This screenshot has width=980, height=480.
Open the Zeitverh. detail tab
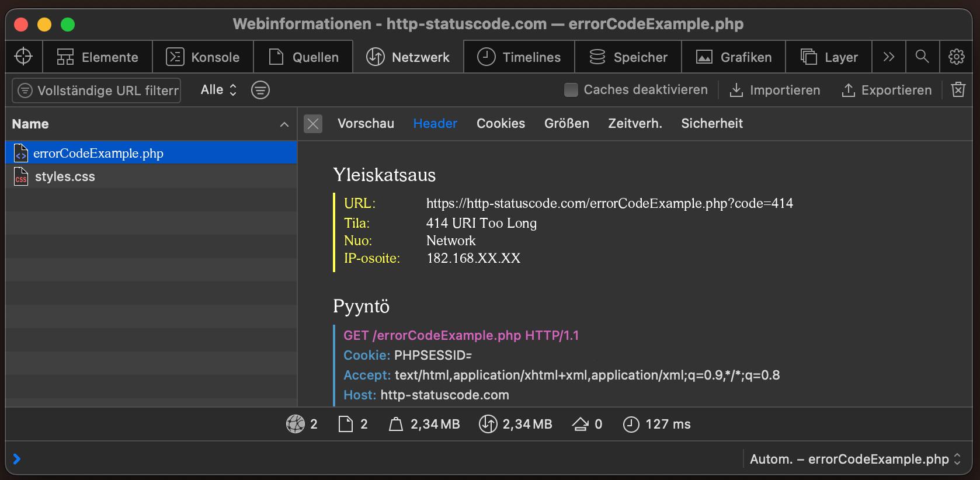pos(635,124)
